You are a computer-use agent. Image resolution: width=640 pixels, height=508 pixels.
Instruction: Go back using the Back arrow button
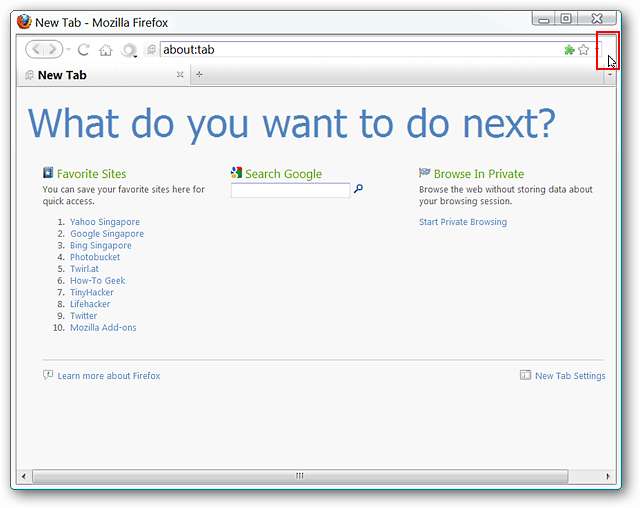click(36, 50)
